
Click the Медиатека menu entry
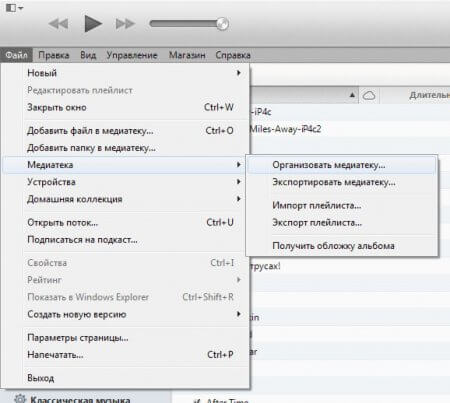point(125,165)
